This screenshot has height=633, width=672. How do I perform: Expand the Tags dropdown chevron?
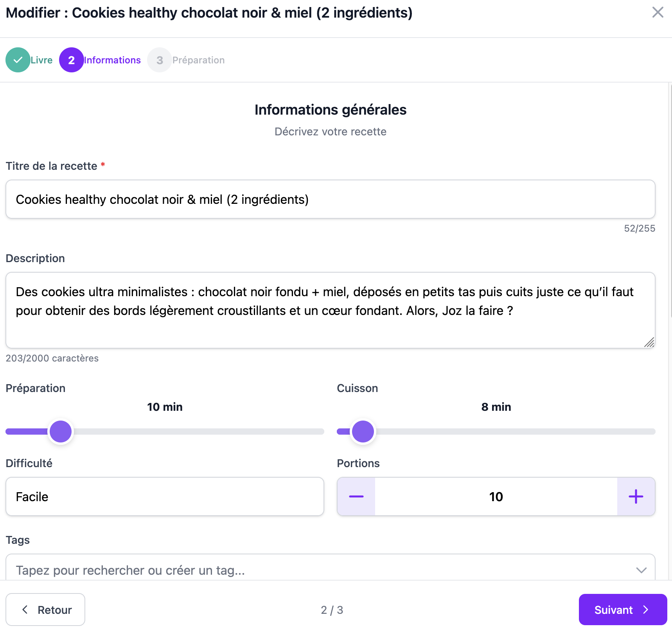641,570
